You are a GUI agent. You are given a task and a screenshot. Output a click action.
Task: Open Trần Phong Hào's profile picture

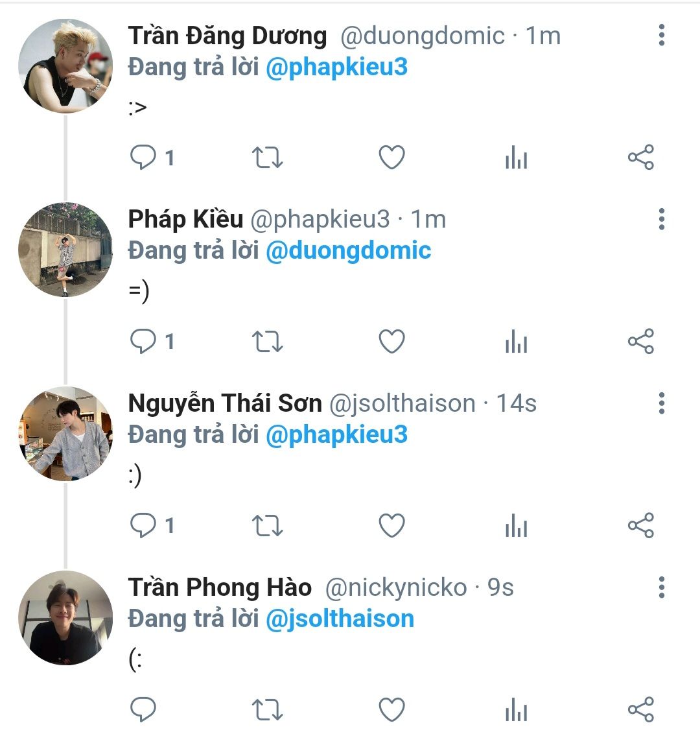(65, 617)
